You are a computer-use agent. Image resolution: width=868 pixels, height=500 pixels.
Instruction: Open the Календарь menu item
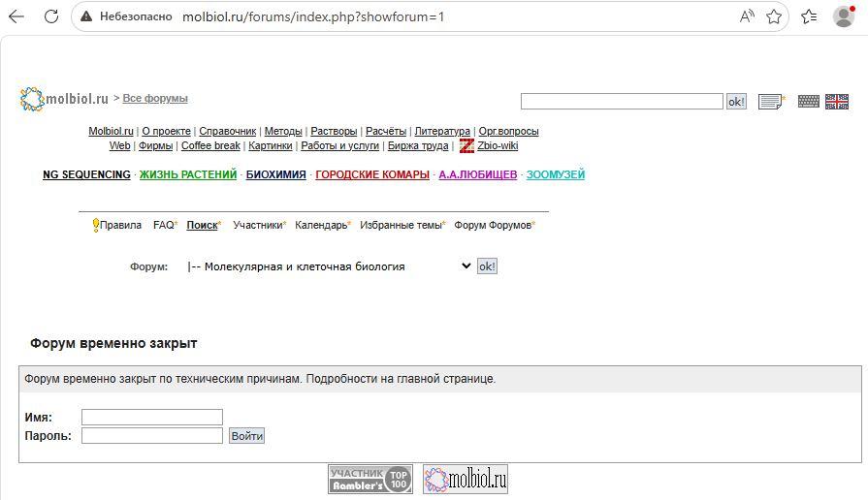coord(321,225)
